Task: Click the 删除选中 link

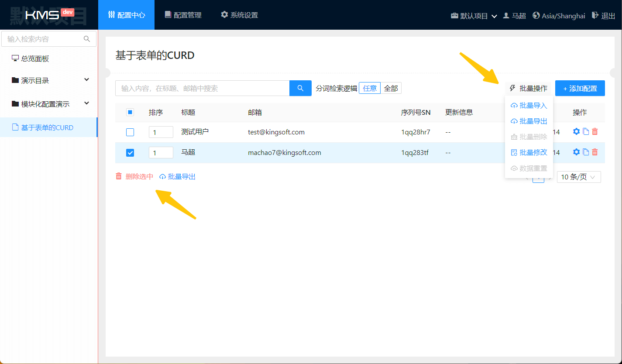Action: coord(134,177)
